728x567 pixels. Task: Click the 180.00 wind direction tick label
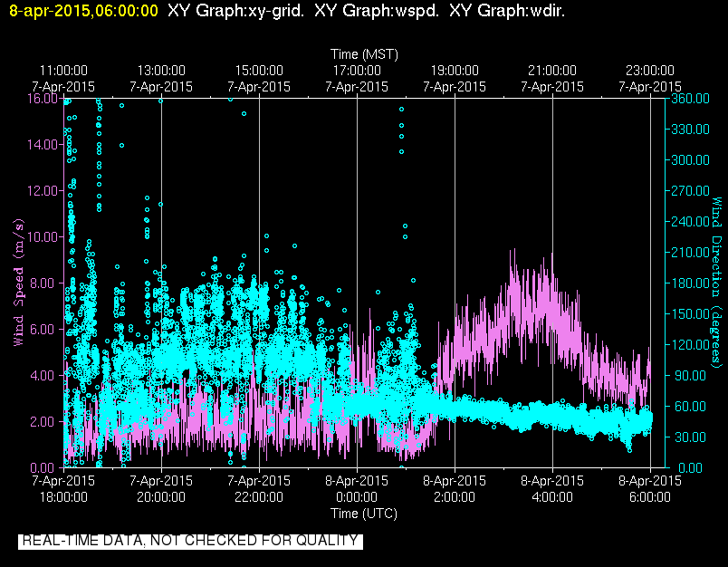pyautogui.click(x=690, y=283)
